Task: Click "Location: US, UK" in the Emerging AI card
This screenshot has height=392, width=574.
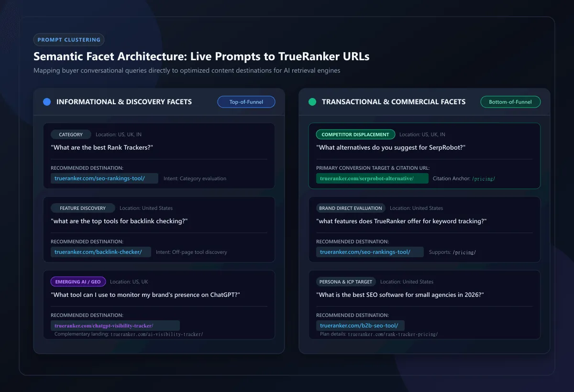Action: pyautogui.click(x=129, y=282)
